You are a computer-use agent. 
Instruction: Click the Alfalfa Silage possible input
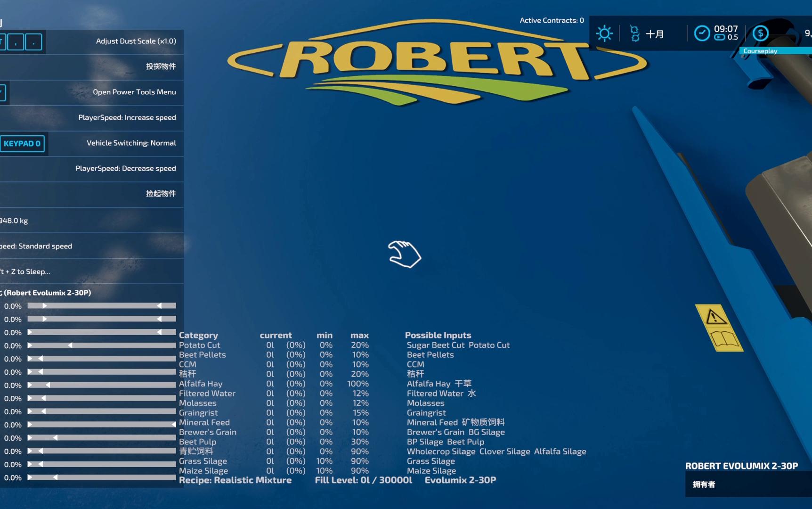click(x=560, y=451)
